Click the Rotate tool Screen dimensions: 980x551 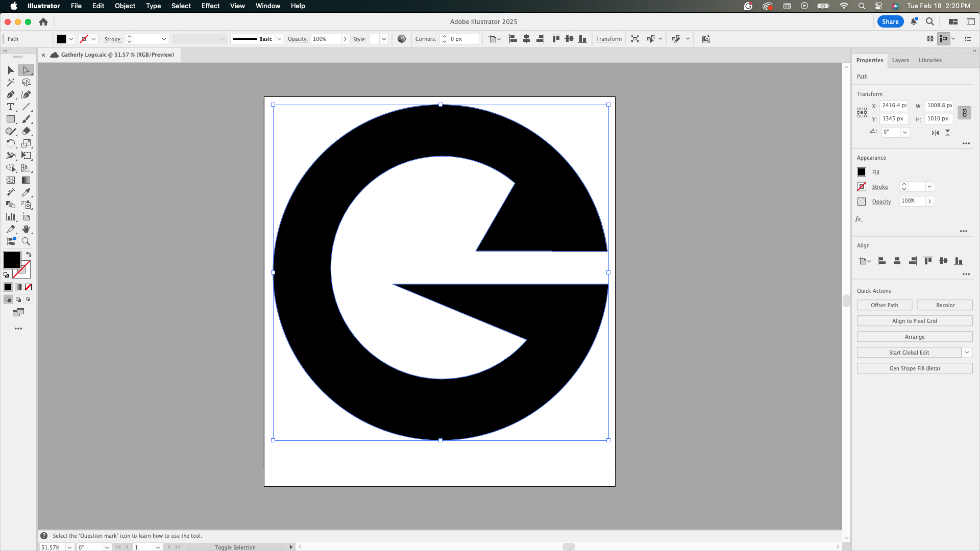(11, 143)
